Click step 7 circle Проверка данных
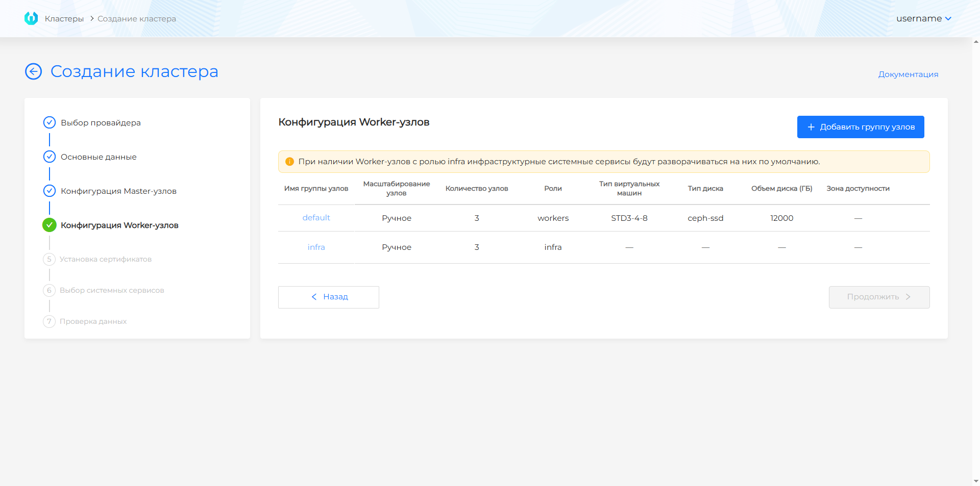Image resolution: width=980 pixels, height=486 pixels. (49, 321)
